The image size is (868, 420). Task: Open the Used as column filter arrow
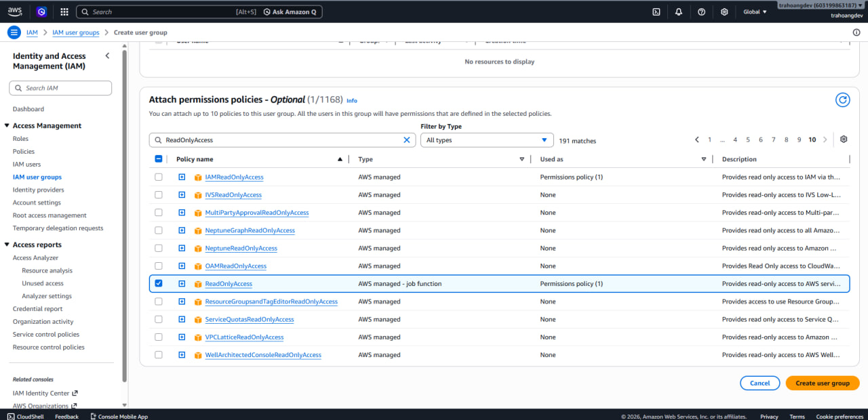704,159
